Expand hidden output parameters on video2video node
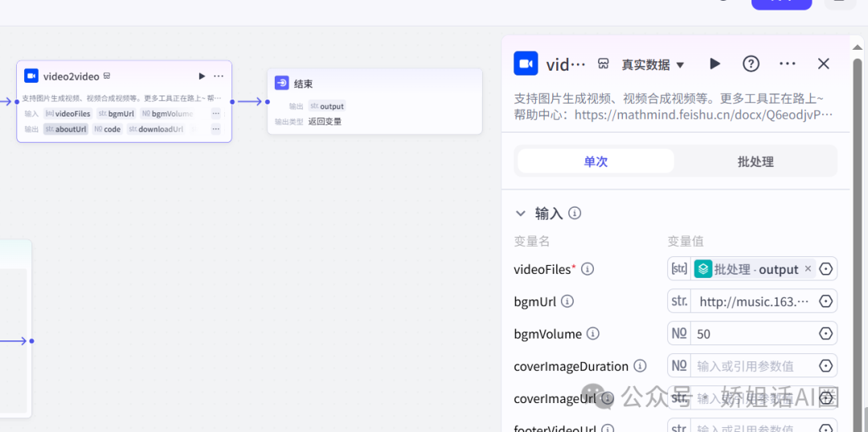The width and height of the screenshot is (868, 432). (216, 129)
